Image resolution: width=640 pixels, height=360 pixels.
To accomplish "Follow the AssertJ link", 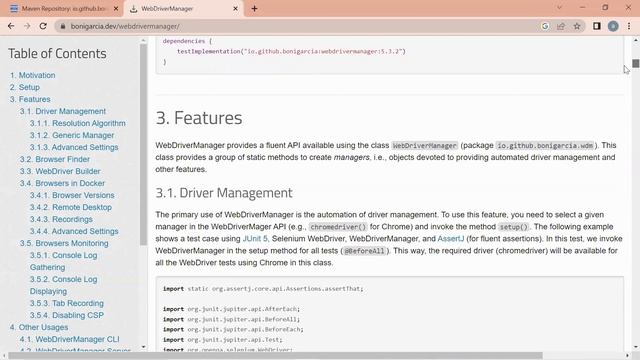I will 451,239.
